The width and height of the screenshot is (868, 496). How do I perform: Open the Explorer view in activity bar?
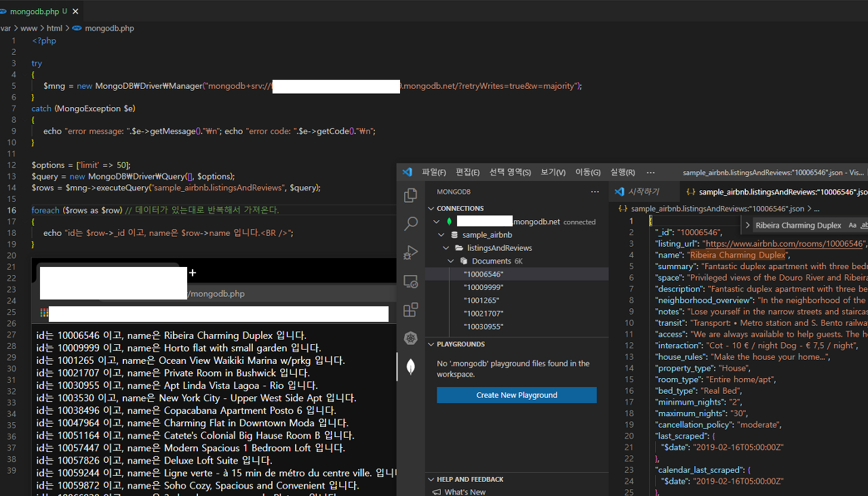(410, 196)
